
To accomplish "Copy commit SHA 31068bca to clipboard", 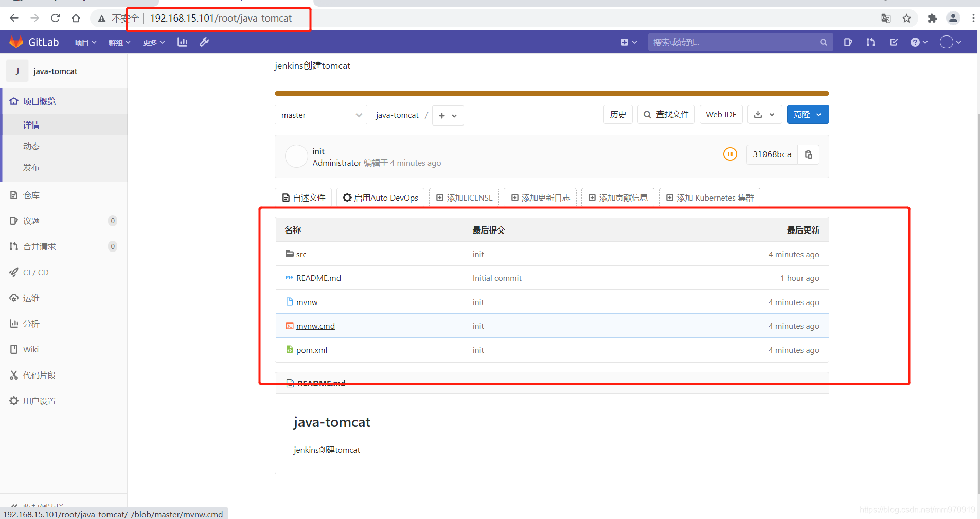I will click(x=808, y=154).
